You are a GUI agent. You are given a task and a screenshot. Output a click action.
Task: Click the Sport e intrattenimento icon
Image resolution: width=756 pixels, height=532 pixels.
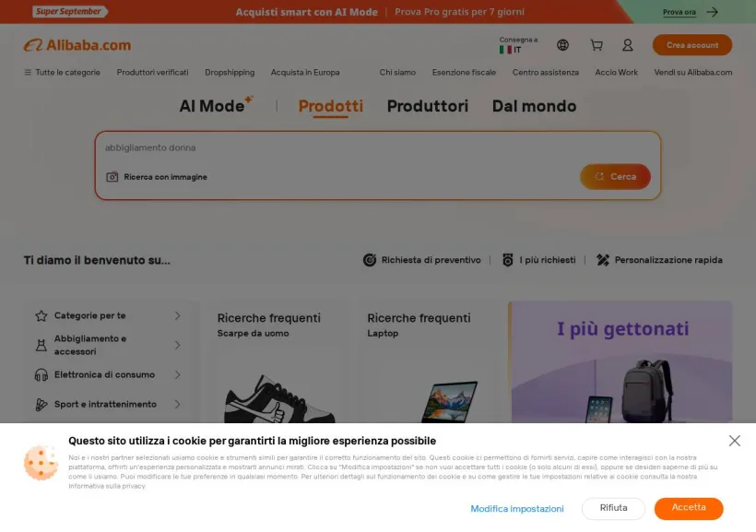coord(41,404)
